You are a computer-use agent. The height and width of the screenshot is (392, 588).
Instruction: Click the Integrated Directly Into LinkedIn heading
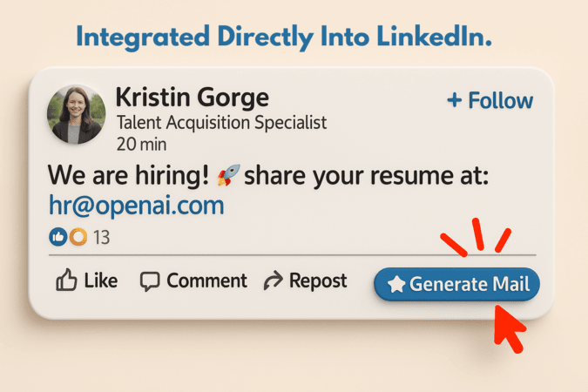pos(284,37)
